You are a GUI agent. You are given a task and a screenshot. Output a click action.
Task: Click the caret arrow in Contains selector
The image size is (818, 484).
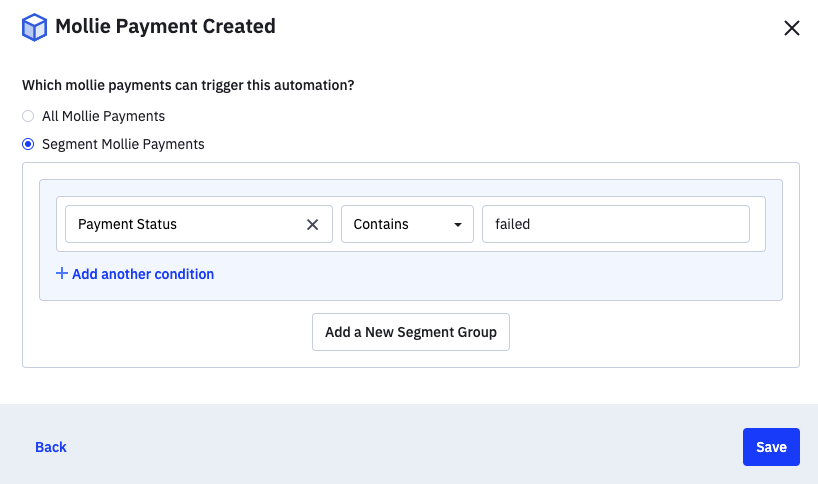[x=458, y=225]
